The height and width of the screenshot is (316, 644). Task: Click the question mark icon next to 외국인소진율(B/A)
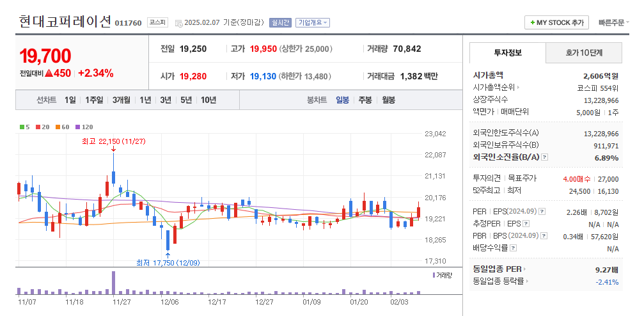tap(545, 157)
